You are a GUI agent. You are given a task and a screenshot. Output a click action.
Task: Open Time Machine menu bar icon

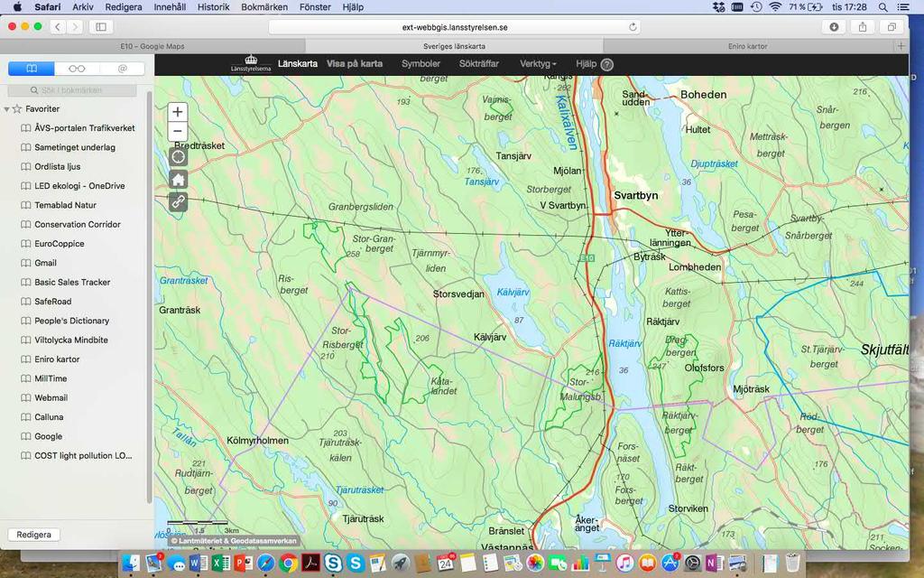click(x=756, y=7)
